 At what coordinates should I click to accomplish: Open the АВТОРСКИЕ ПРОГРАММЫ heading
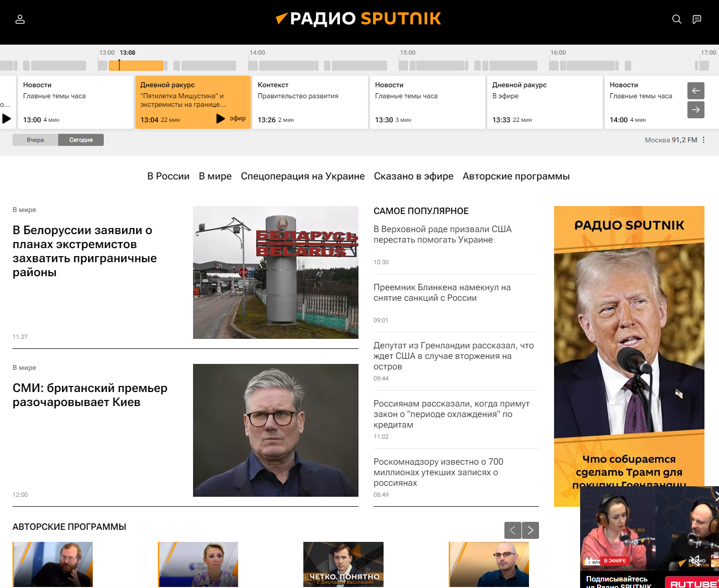(69, 527)
